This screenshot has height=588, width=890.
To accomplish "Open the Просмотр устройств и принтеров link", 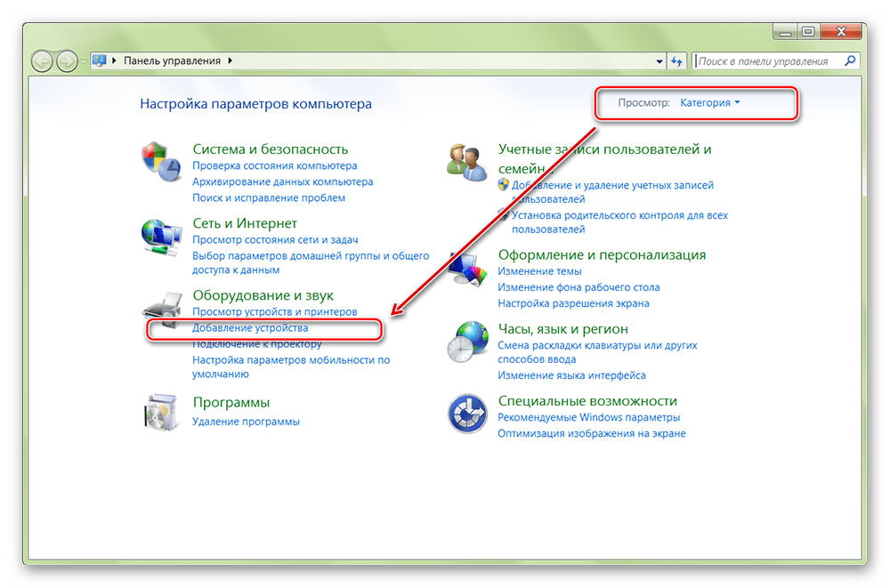I will click(x=274, y=312).
